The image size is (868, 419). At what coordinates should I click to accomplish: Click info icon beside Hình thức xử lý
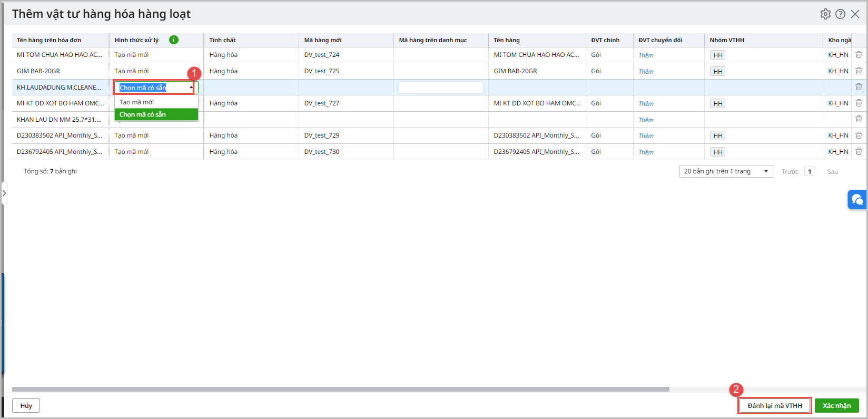coord(174,40)
